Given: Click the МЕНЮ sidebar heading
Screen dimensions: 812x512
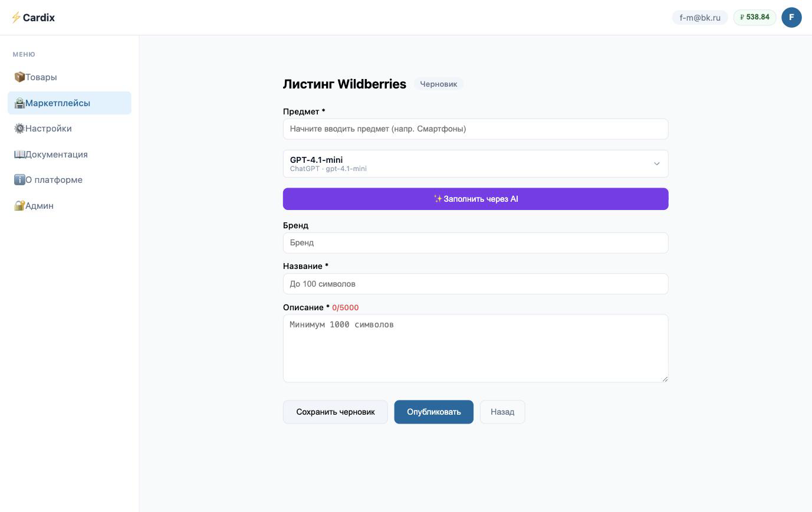Looking at the screenshot, I should tap(24, 55).
